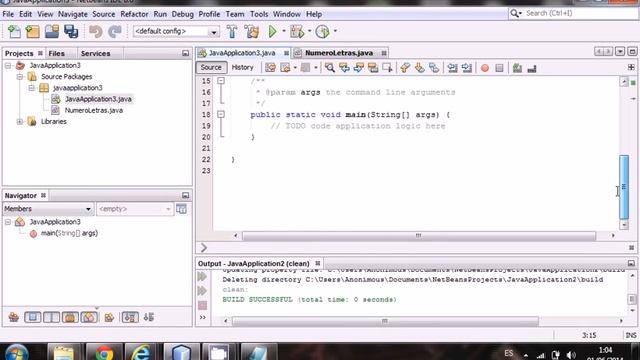Close the JavaApplication3.java editor tab
The height and width of the screenshot is (360, 640).
287,53
